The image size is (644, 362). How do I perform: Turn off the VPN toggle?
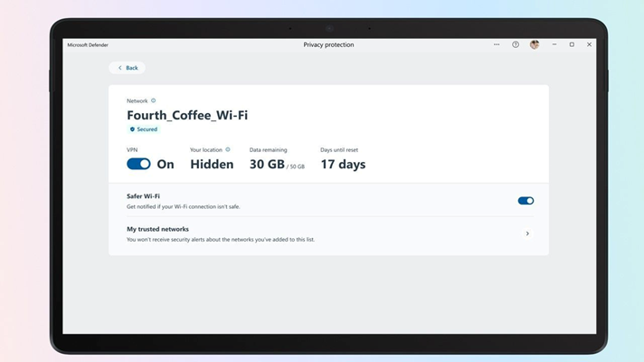(138, 164)
